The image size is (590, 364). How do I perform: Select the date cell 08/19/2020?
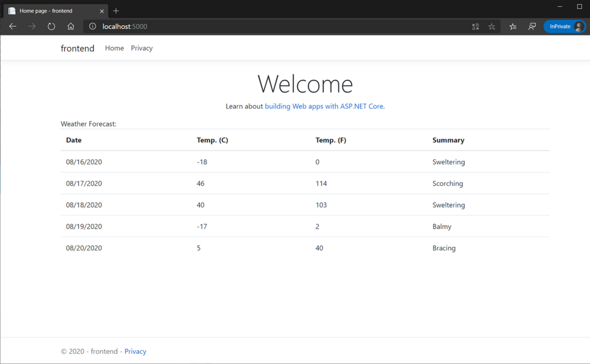click(84, 226)
